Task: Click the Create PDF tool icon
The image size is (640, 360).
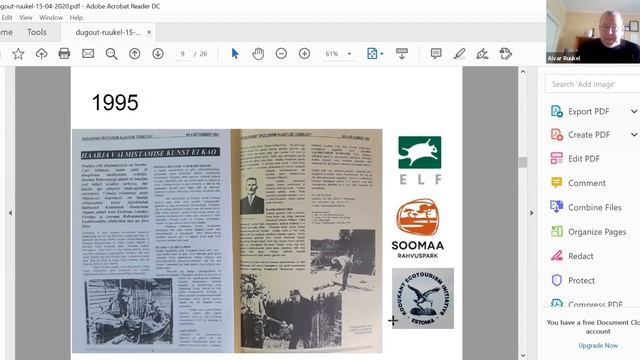Action: pyautogui.click(x=557, y=135)
